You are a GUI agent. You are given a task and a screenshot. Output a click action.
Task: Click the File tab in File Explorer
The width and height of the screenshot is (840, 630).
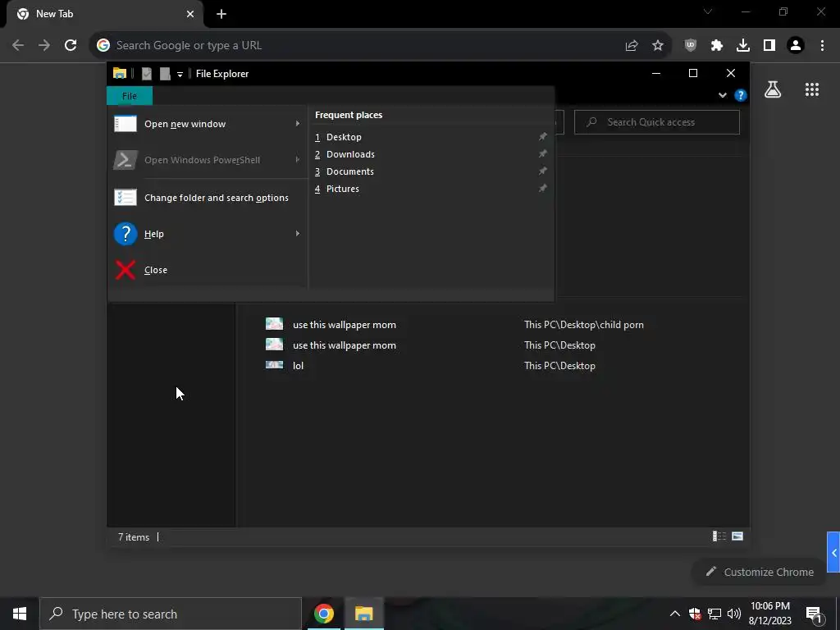point(130,96)
